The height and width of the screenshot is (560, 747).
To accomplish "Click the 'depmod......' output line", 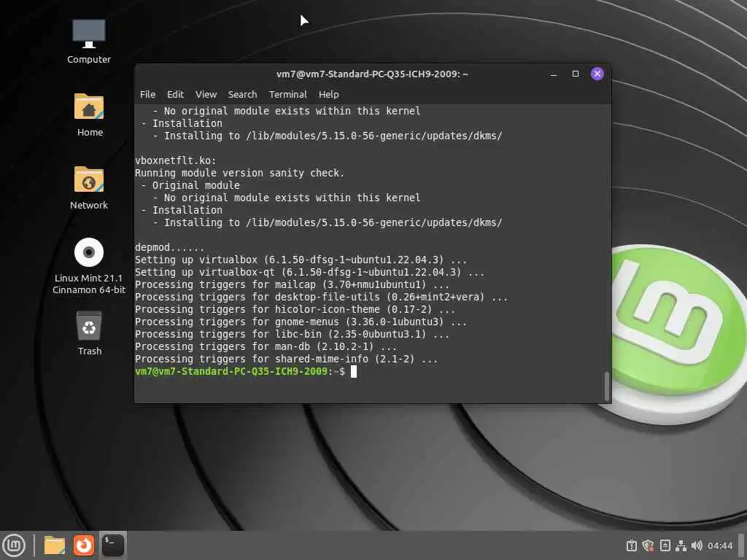I will coord(169,247).
